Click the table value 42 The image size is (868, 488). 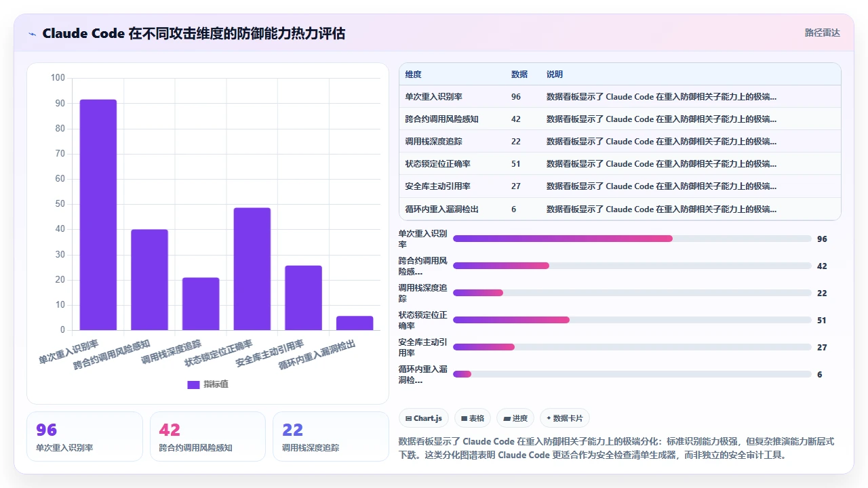[516, 119]
